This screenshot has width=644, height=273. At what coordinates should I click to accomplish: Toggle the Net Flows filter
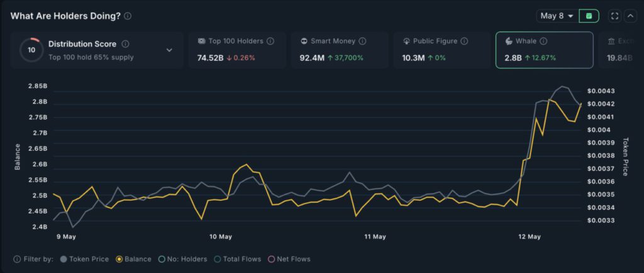point(289,259)
